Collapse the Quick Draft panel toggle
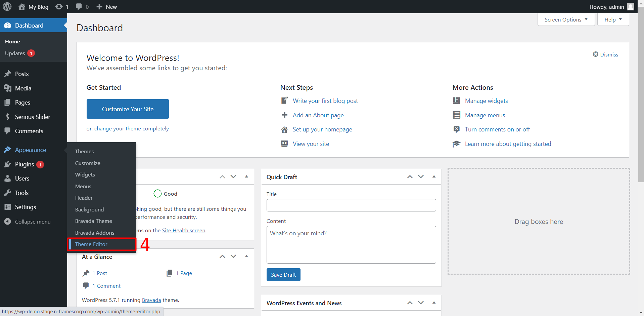 [434, 176]
